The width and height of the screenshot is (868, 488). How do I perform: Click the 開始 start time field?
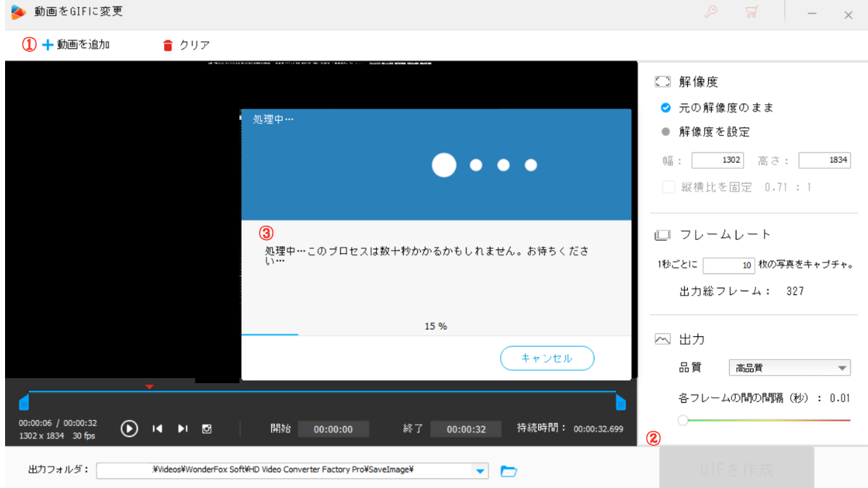click(333, 429)
